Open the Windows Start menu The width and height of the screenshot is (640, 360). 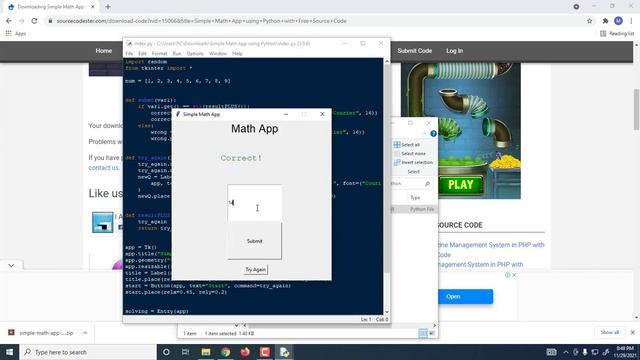tap(9, 352)
